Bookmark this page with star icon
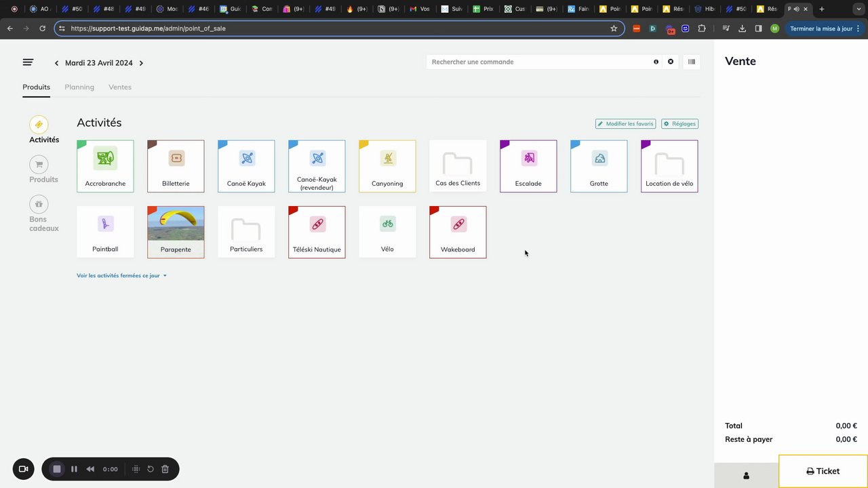The image size is (868, 488). [x=614, y=28]
